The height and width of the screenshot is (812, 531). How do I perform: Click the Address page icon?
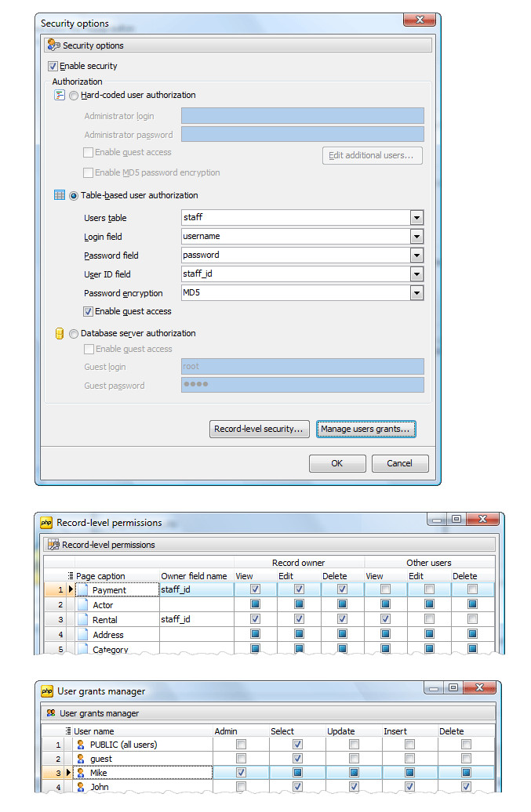click(x=83, y=634)
